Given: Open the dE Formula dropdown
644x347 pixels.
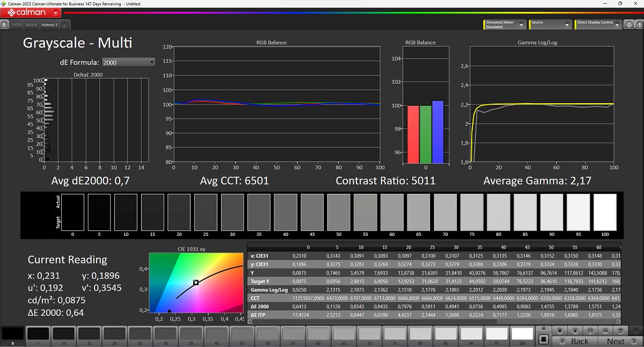Looking at the screenshot, I should [128, 62].
